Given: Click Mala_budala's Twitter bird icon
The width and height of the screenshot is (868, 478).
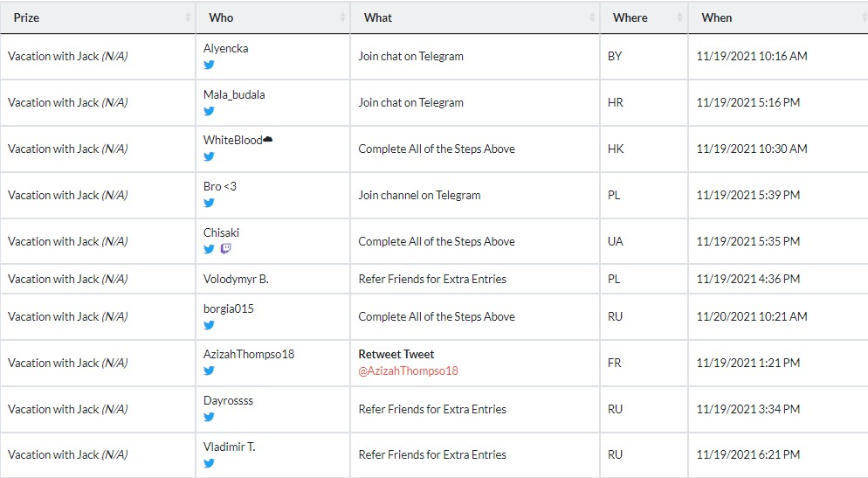Looking at the screenshot, I should (x=209, y=111).
